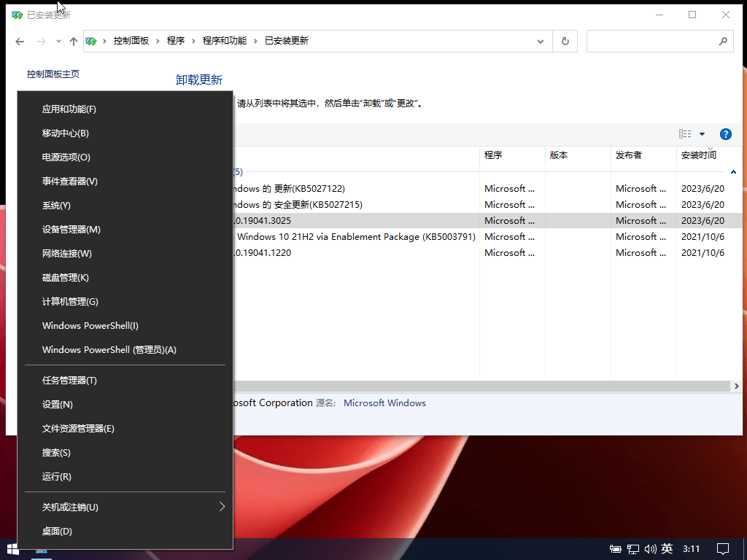747x560 pixels.
Task: Open 设置(N) from the menu
Action: point(125,404)
